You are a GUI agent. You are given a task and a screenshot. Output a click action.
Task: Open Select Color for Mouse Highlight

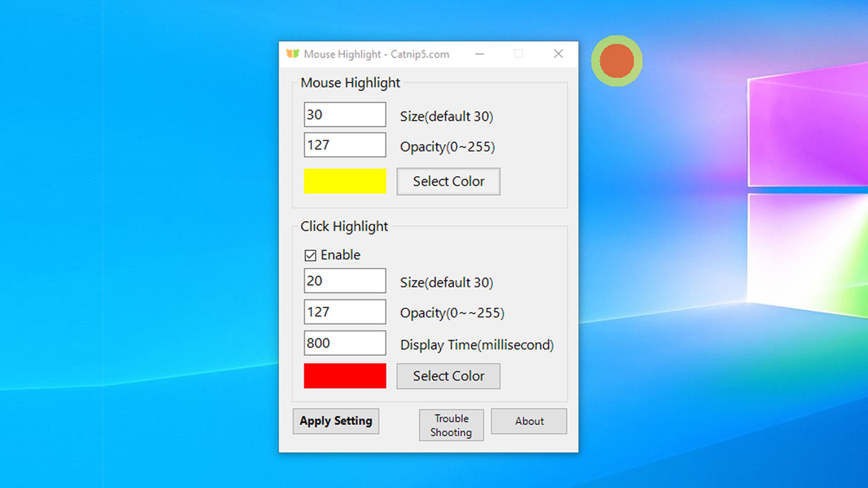pyautogui.click(x=448, y=181)
